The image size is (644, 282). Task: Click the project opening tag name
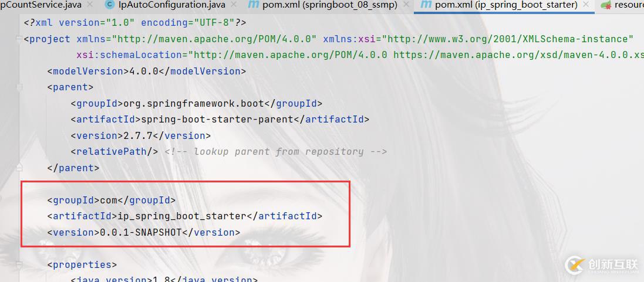50,39
